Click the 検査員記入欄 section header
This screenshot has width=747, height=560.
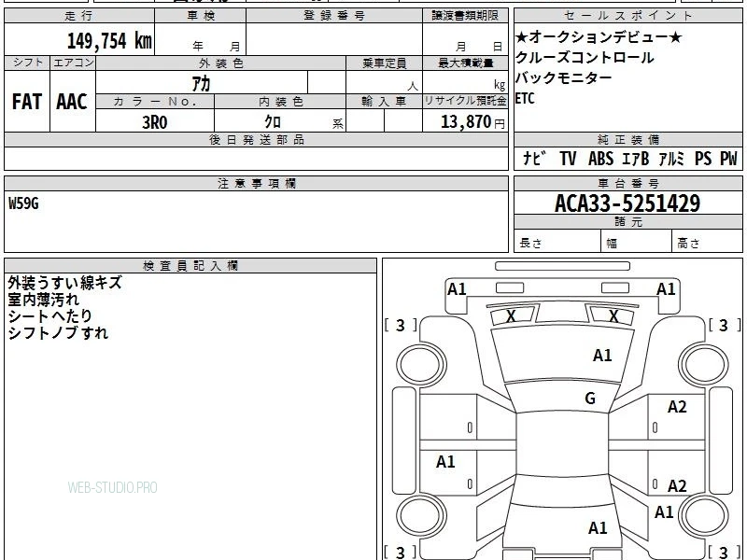coord(190,265)
